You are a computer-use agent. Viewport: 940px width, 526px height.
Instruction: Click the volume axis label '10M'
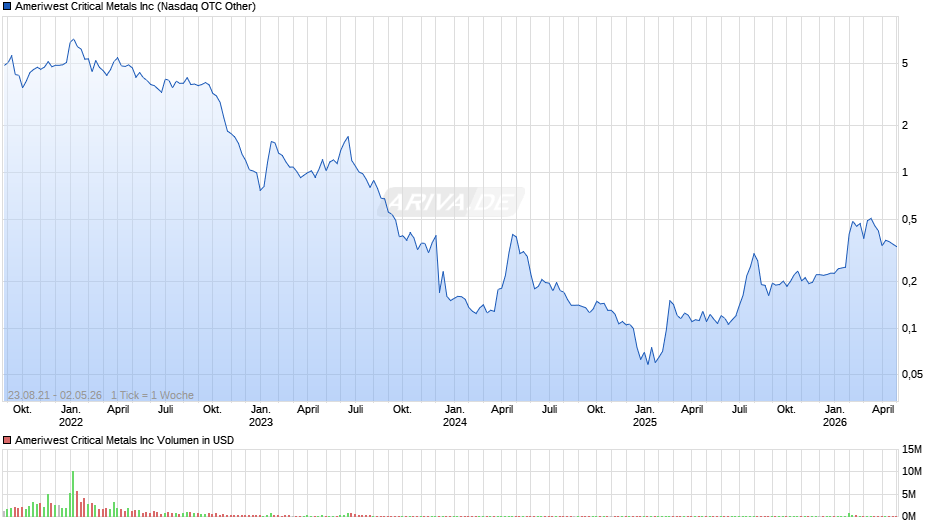coord(912,471)
